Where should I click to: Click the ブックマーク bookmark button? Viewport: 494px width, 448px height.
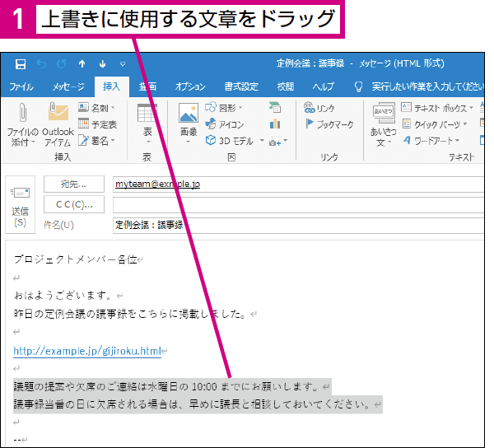click(329, 124)
